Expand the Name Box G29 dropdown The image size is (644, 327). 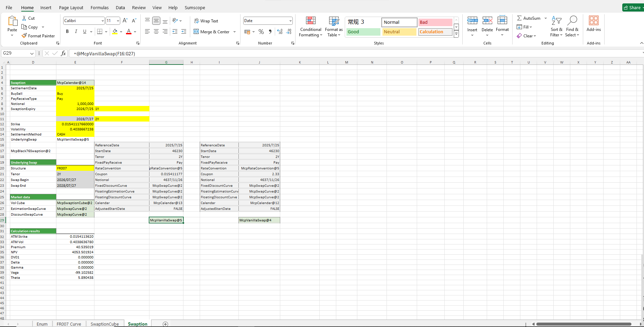tap(32, 53)
